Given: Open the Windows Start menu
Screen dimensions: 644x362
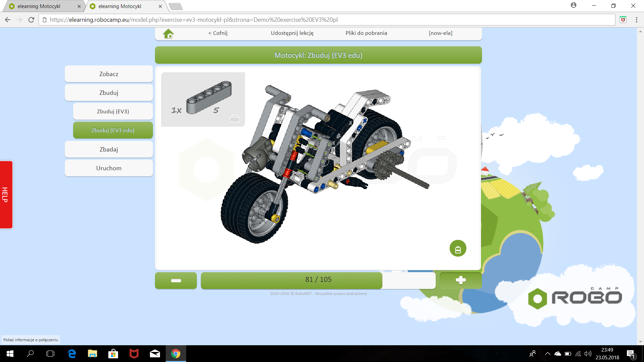Looking at the screenshot, I should click(x=10, y=354).
